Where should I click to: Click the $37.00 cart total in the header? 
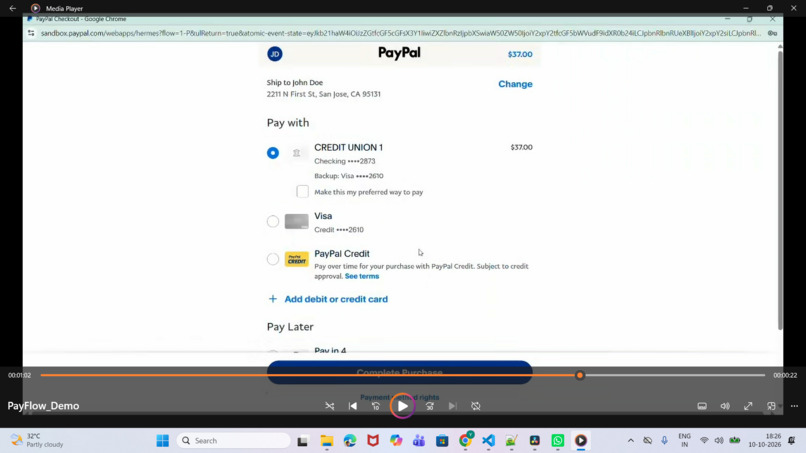(520, 54)
